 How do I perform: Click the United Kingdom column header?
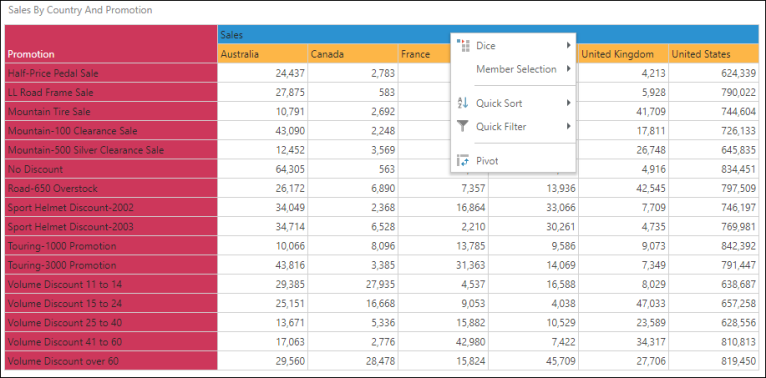tap(623, 54)
